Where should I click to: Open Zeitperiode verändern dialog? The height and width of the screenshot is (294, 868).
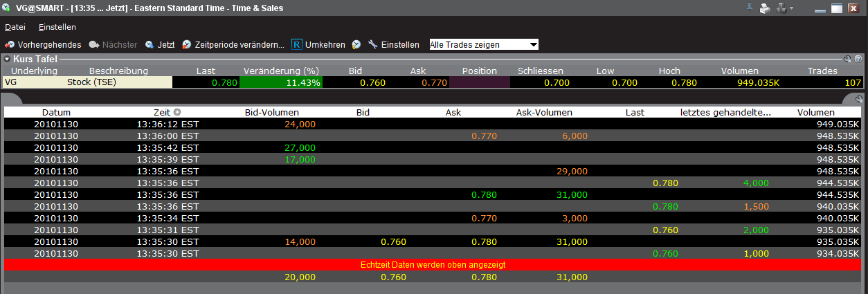[233, 44]
